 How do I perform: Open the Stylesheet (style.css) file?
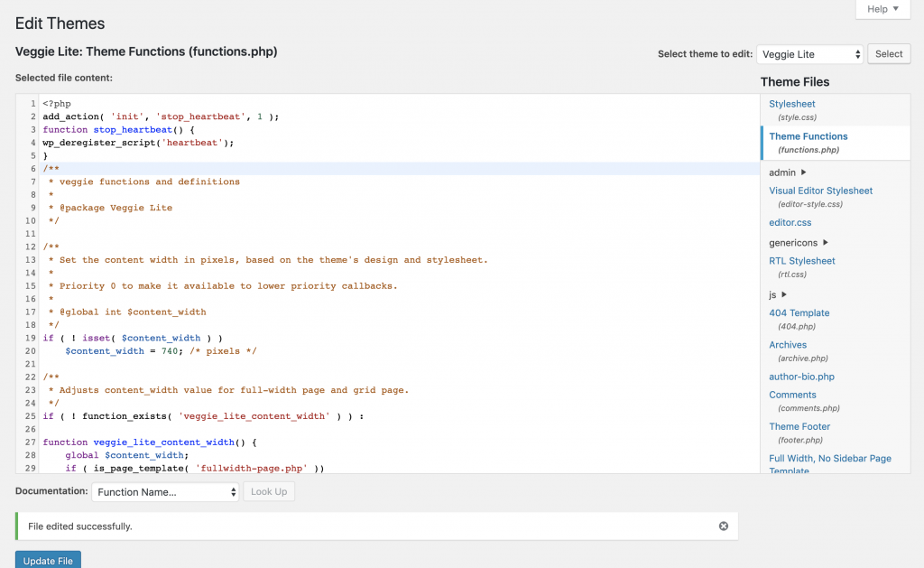(x=791, y=103)
